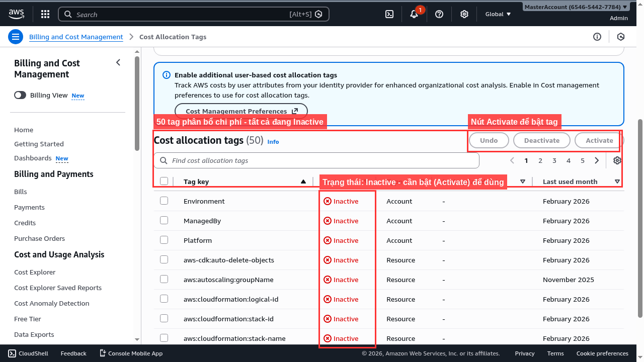Click the Billing and Cost Management breadcrumb
This screenshot has width=644, height=362.
76,37
